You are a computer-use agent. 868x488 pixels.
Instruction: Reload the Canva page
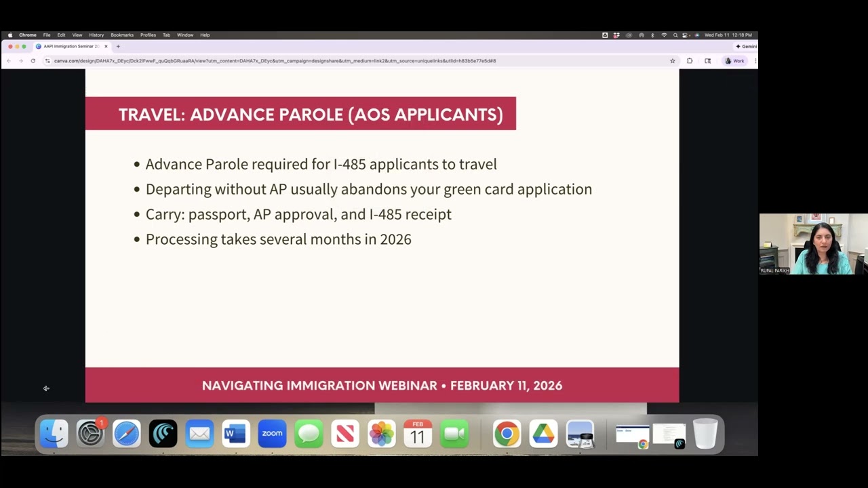(33, 61)
